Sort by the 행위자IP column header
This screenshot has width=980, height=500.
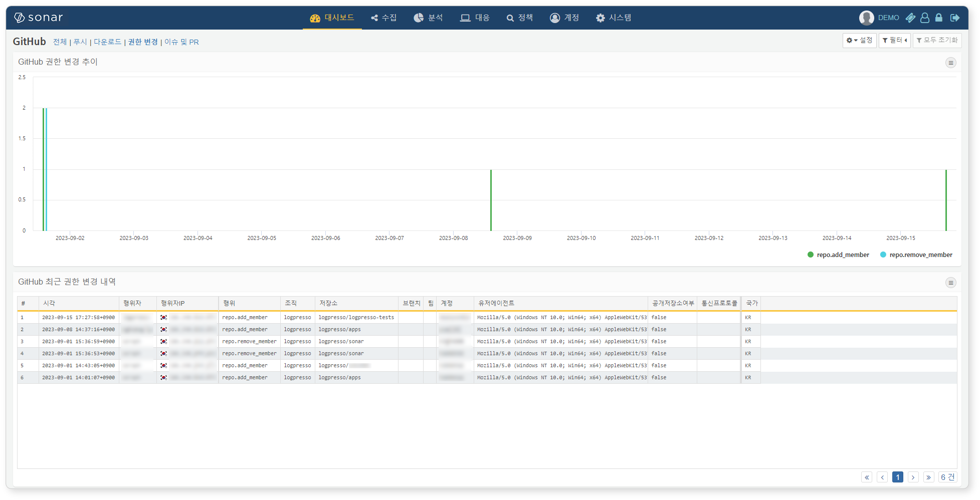click(187, 303)
